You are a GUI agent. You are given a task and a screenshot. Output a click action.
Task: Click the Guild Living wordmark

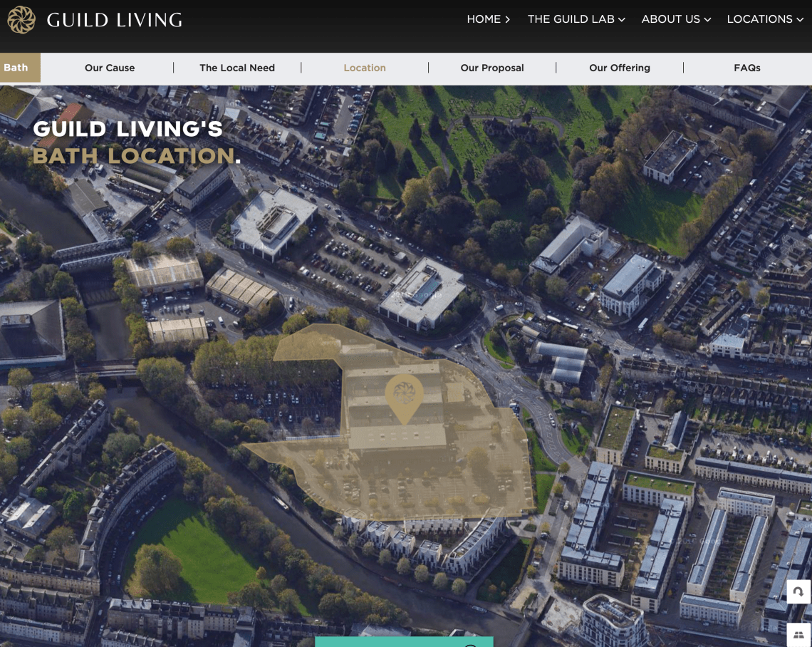pos(115,20)
